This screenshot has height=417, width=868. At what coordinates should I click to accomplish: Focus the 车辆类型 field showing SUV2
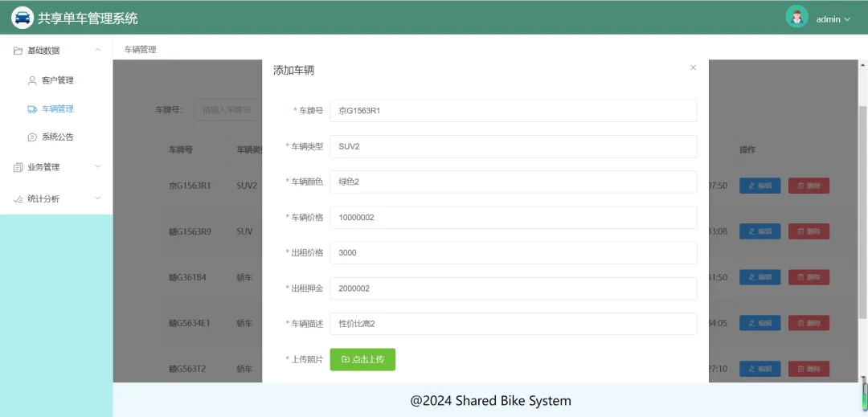point(513,146)
